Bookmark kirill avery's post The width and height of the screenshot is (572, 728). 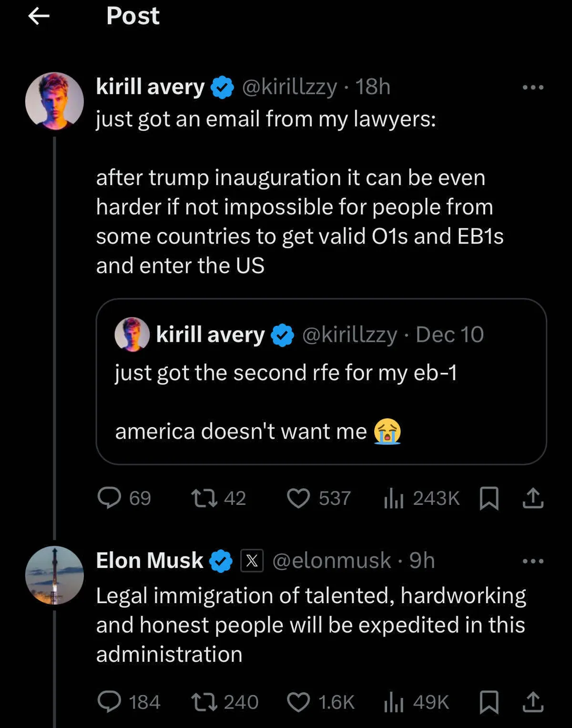coord(489,498)
